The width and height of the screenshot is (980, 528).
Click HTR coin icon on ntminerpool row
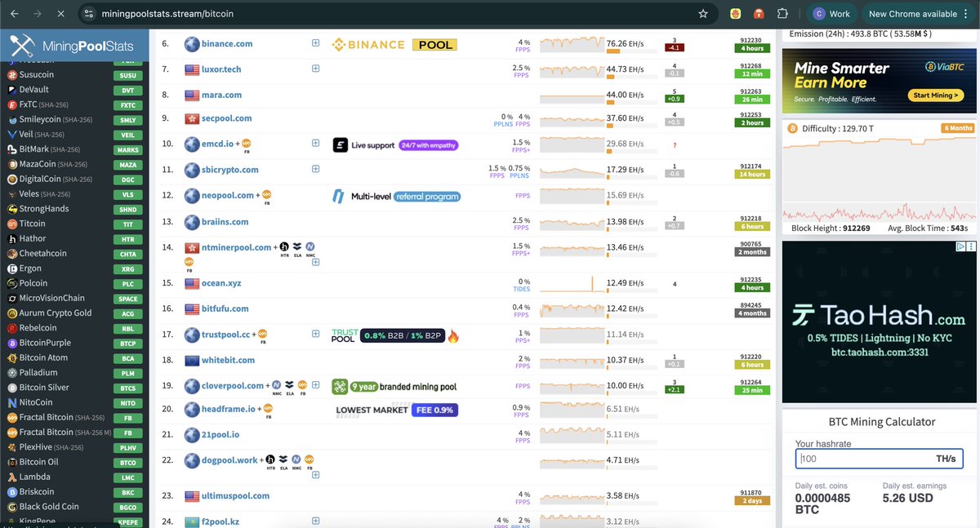point(284,246)
